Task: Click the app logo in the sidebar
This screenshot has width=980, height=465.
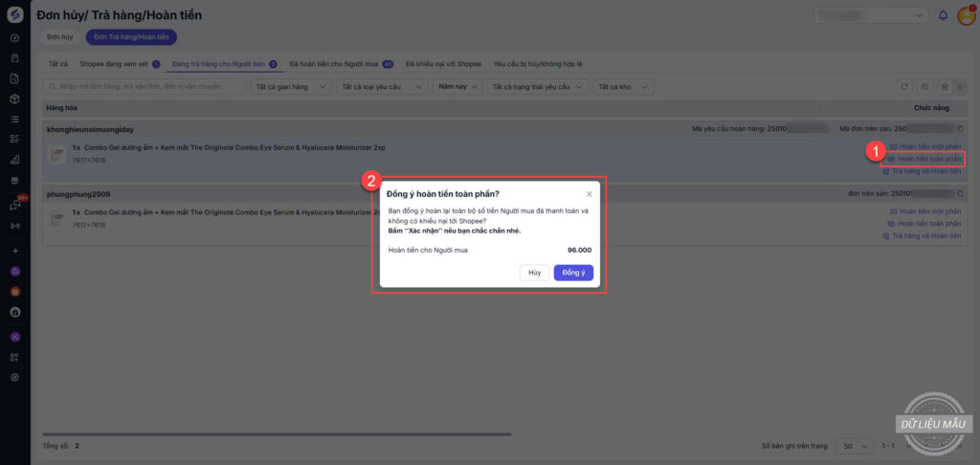Action: click(15, 15)
